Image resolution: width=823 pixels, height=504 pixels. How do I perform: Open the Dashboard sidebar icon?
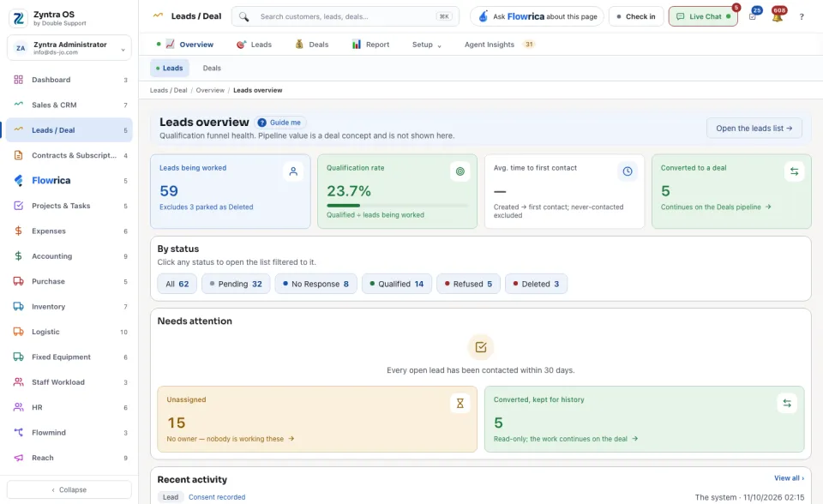click(18, 80)
